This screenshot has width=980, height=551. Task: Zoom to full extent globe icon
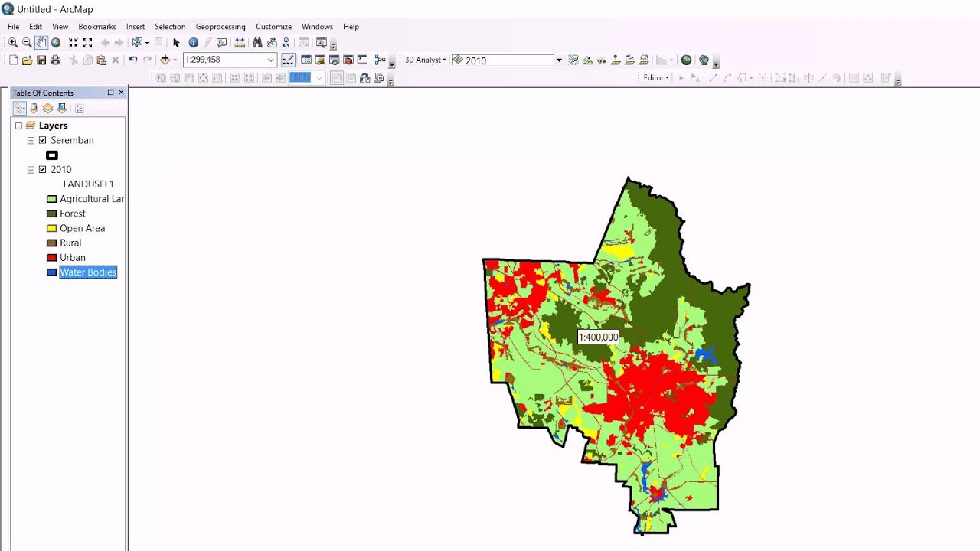pos(56,43)
